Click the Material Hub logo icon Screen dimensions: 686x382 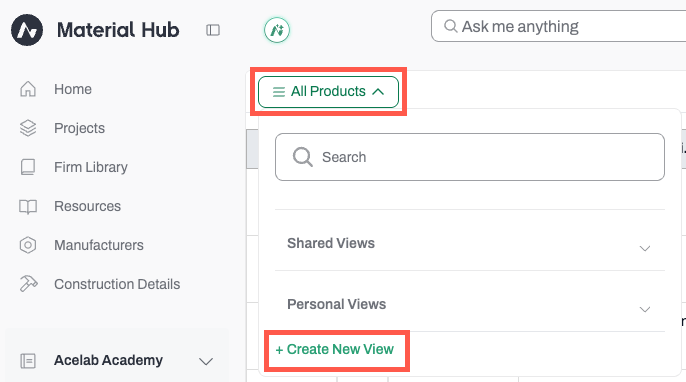[x=27, y=30]
